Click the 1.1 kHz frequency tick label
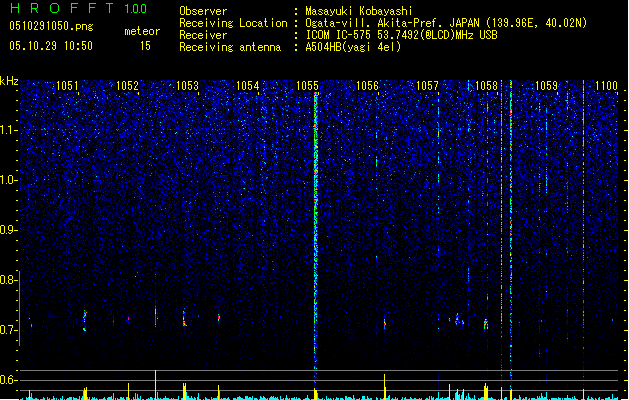The height and width of the screenshot is (400, 629). coord(8,130)
